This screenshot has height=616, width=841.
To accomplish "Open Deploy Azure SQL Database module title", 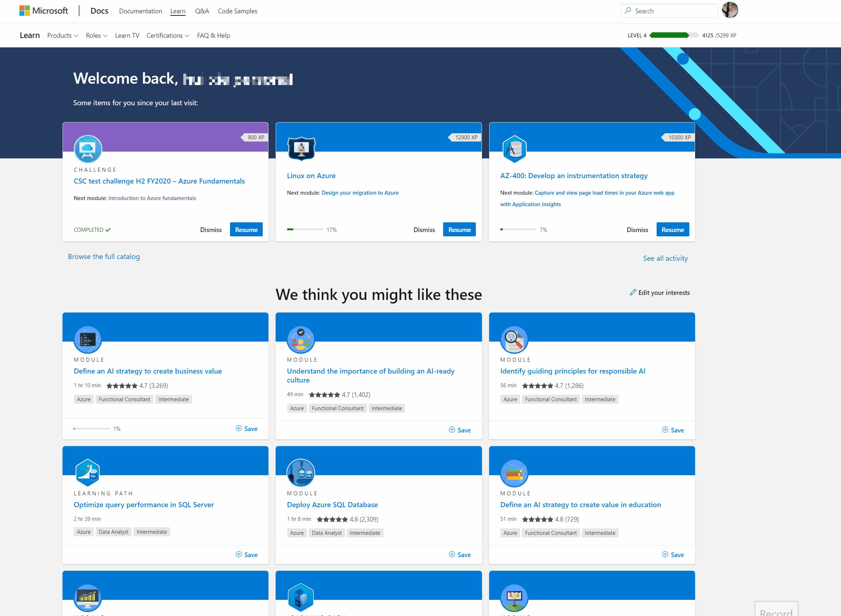I will pos(332,505).
